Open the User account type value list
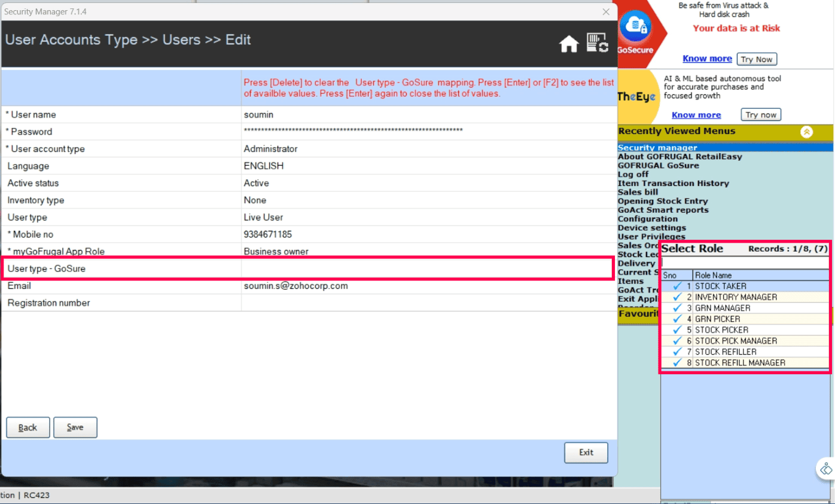835x504 pixels. pyautogui.click(x=428, y=149)
